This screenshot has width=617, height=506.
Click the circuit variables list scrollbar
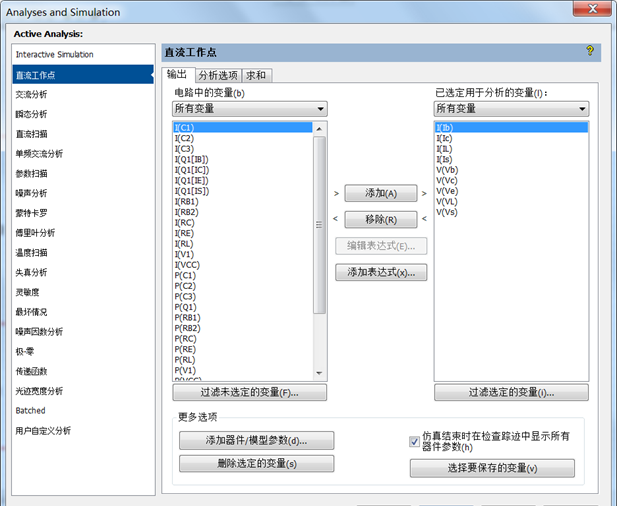pos(319,225)
